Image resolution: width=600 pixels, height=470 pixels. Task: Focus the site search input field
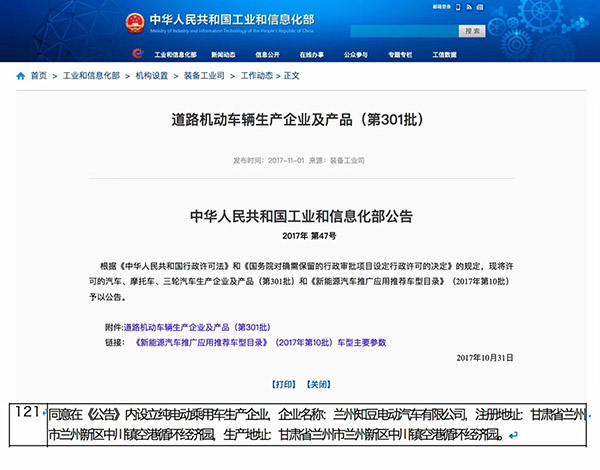[x=404, y=31]
